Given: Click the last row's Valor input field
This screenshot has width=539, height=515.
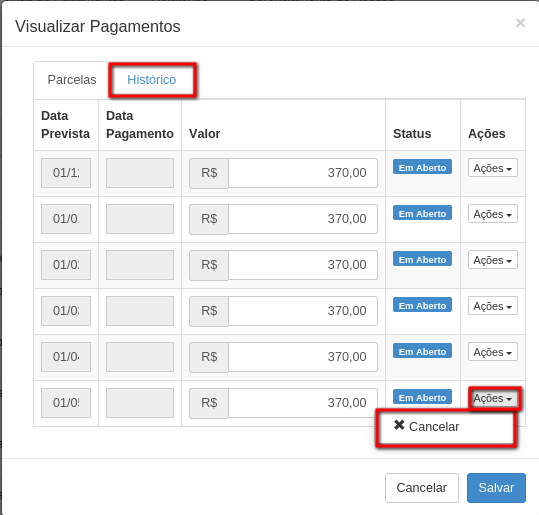Looking at the screenshot, I should coord(303,403).
